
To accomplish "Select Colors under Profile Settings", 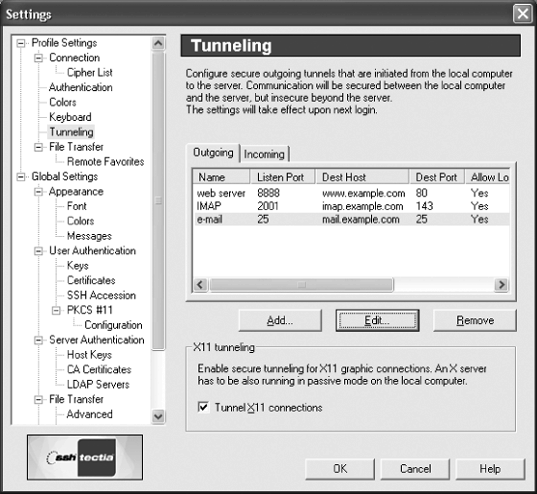I will point(63,102).
